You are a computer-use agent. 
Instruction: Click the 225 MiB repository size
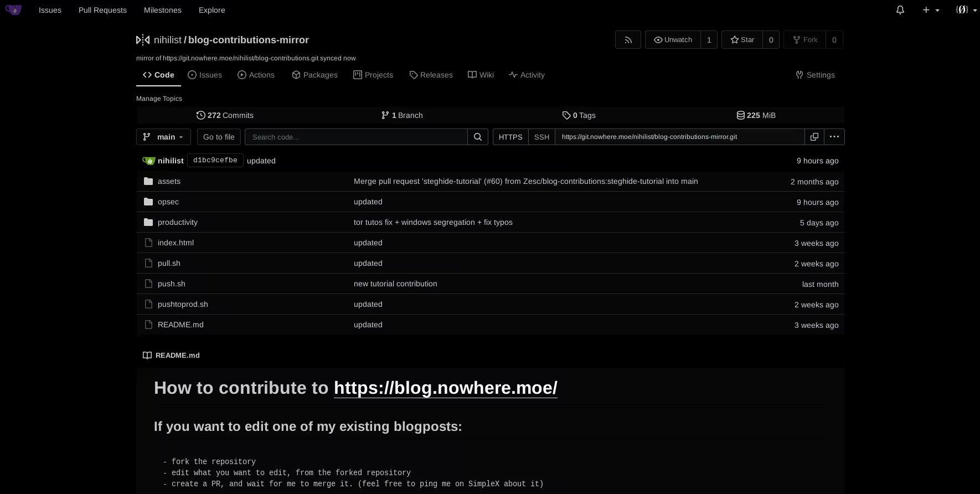756,115
